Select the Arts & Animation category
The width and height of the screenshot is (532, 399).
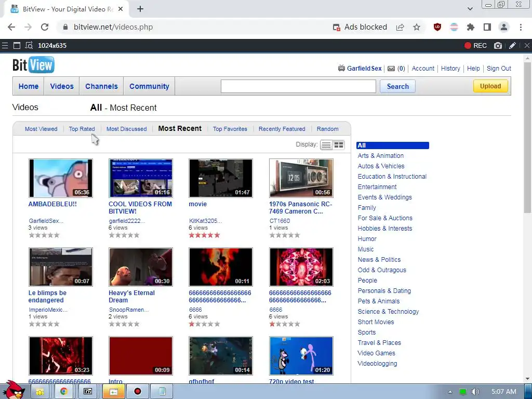pyautogui.click(x=381, y=156)
